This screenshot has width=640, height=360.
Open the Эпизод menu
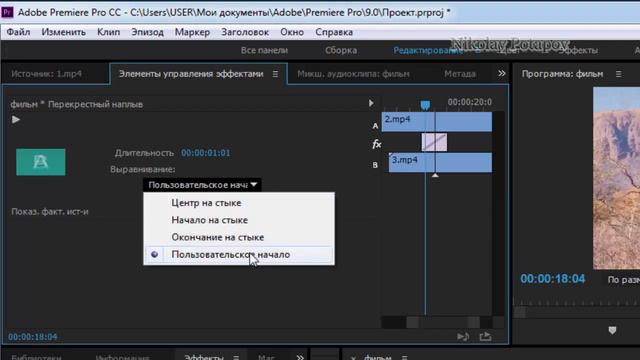(x=147, y=32)
